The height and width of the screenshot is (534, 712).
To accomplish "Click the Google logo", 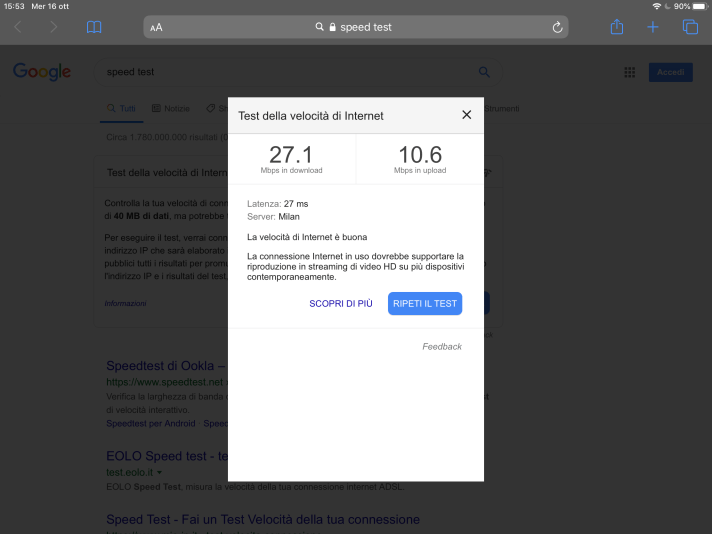I will [x=42, y=72].
